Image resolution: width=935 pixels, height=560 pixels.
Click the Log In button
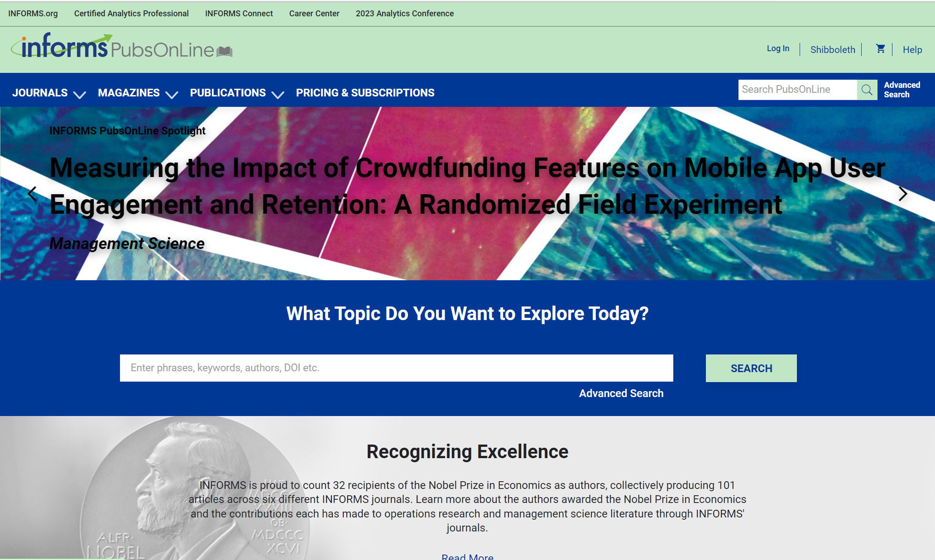tap(778, 48)
